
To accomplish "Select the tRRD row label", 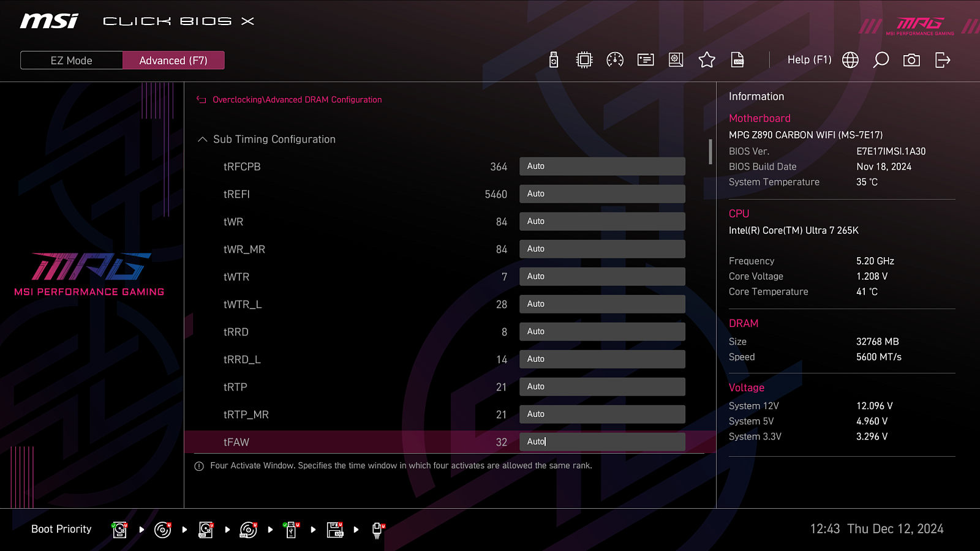I will pos(236,332).
